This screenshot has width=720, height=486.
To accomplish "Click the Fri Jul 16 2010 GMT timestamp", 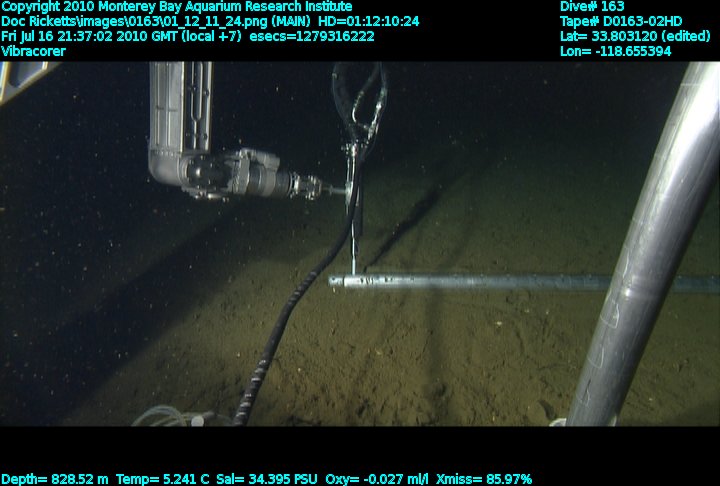I will pos(115,36).
